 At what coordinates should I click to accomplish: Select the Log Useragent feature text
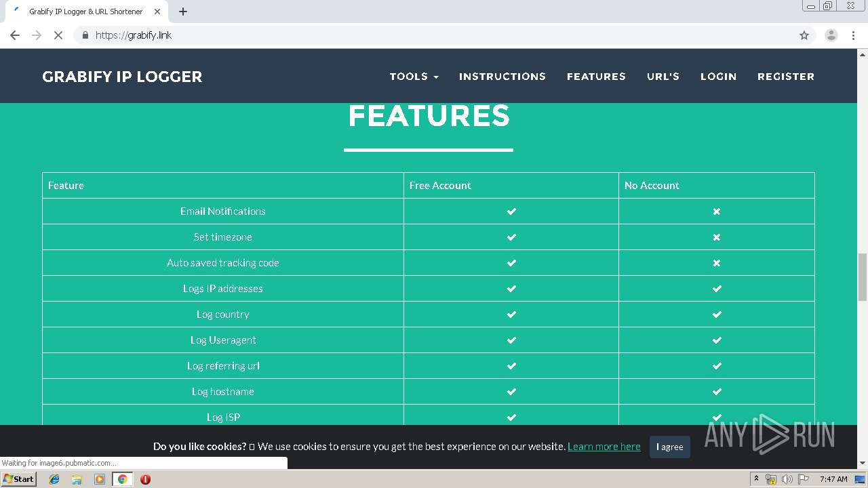[223, 340]
